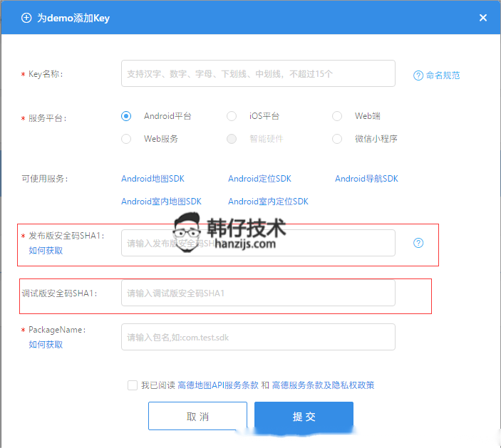The height and width of the screenshot is (448, 501).
Task: Click the 调试版安全码SHA1 label
Action: tap(59, 293)
